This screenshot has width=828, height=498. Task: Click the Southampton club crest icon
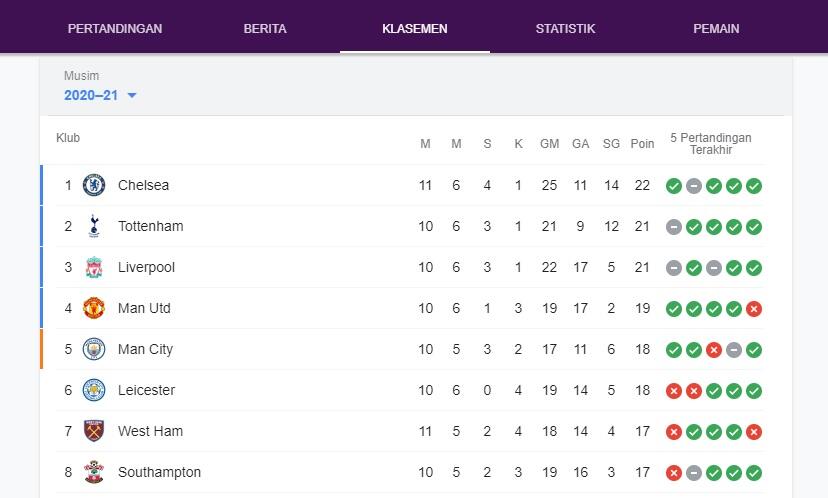coord(94,472)
